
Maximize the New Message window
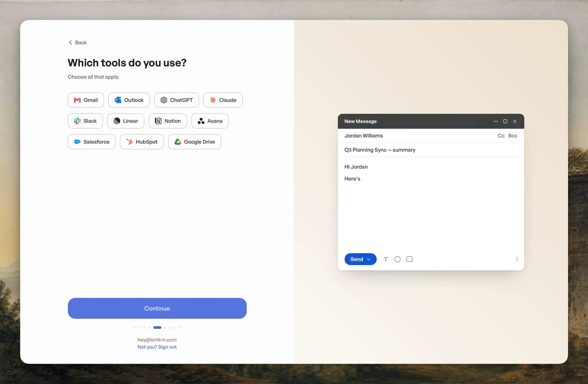[x=505, y=121]
